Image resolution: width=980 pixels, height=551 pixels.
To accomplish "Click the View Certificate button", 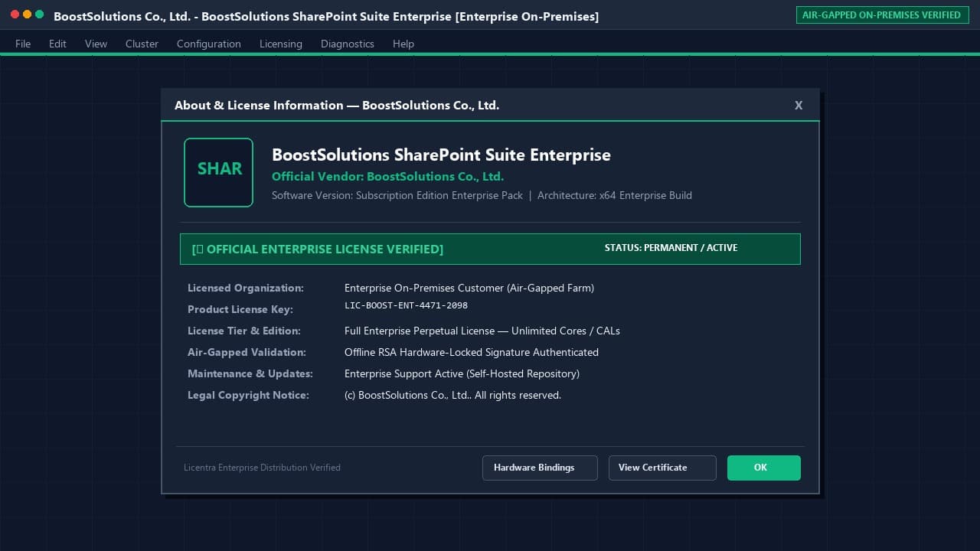I will [x=662, y=468].
